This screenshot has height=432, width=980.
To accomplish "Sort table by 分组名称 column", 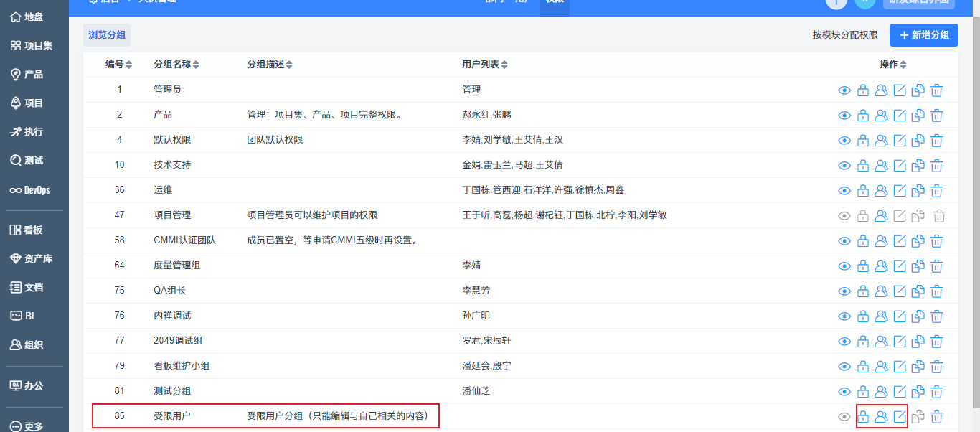I will [176, 65].
